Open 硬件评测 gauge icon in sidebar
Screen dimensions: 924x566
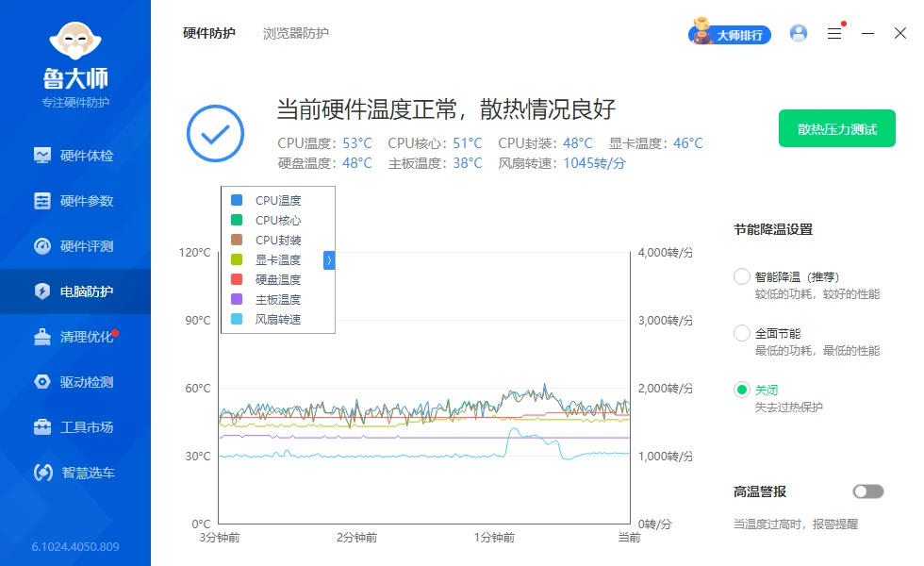41,246
